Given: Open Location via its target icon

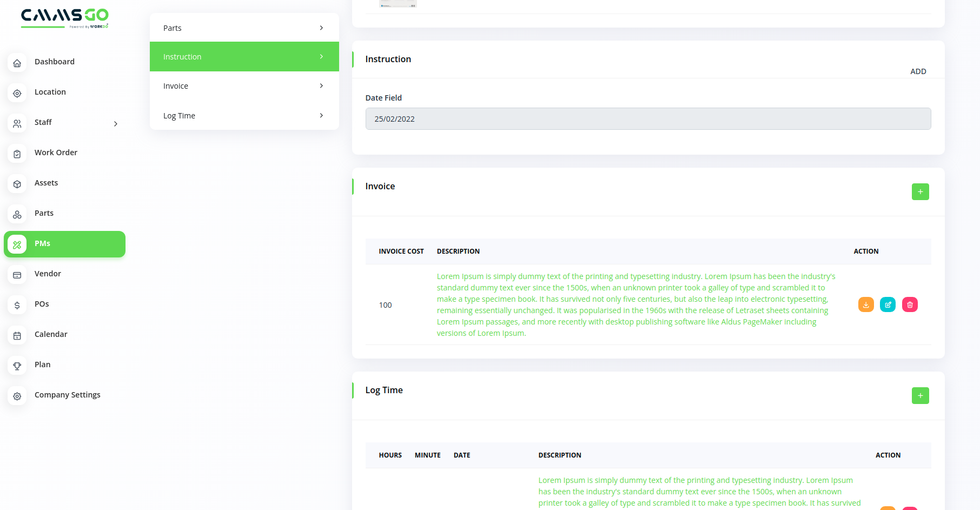Looking at the screenshot, I should point(17,93).
